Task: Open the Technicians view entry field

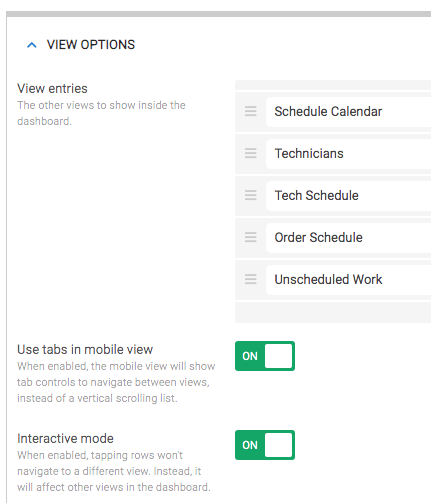Action: point(348,154)
